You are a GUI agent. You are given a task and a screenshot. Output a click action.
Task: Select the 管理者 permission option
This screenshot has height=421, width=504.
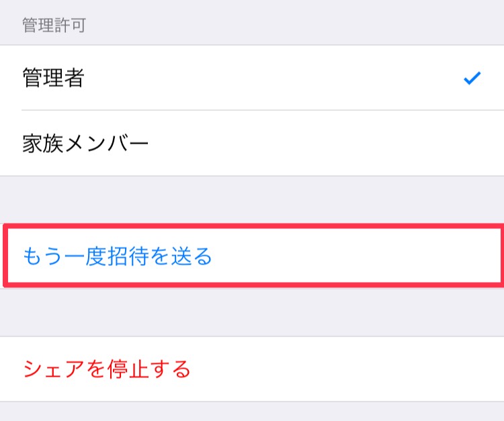(x=252, y=79)
